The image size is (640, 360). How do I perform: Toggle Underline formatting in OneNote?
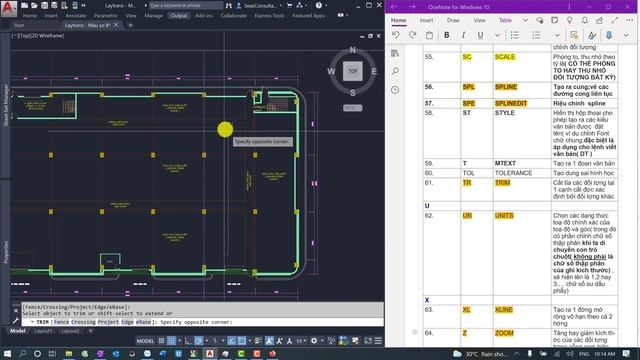tap(480, 35)
